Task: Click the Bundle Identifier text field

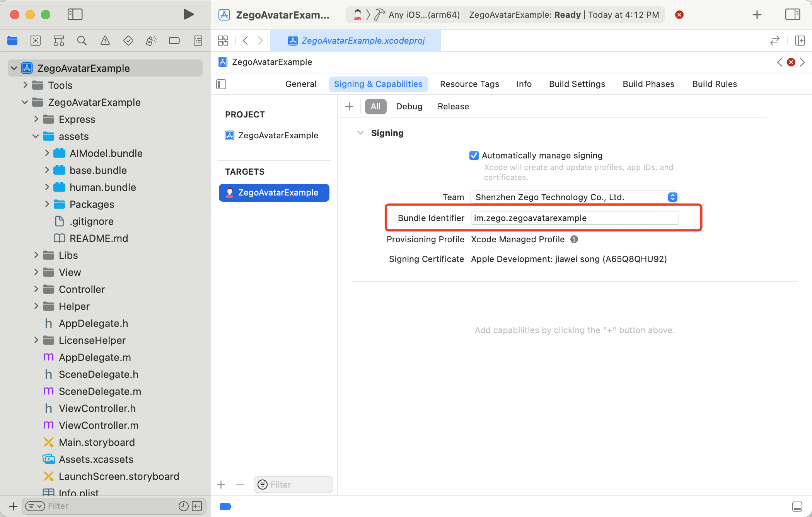Action: 575,218
